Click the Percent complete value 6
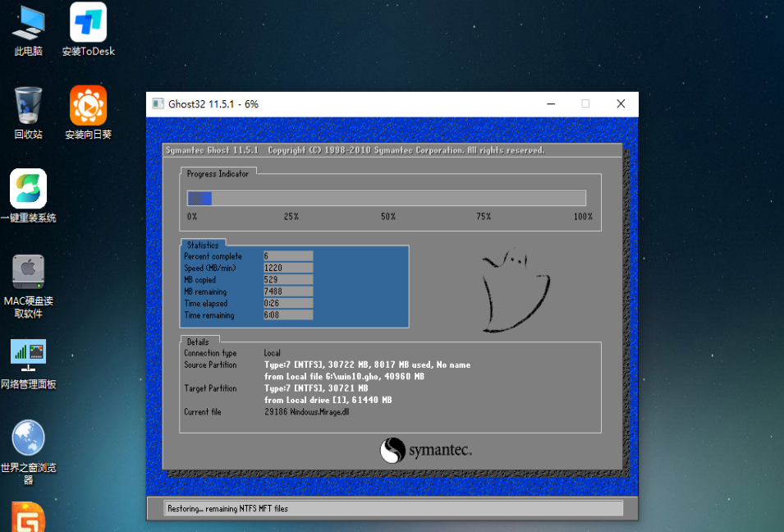Viewport: 784px width, 532px height. [x=288, y=256]
